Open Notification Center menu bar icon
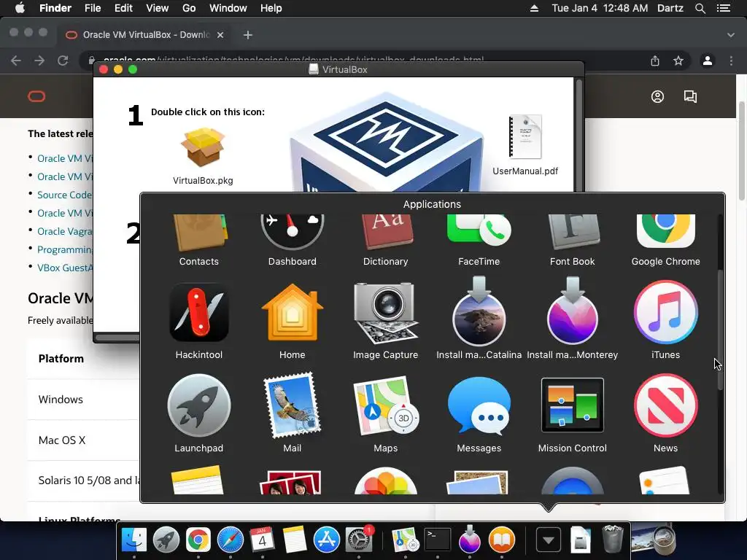The width and height of the screenshot is (747, 560). pyautogui.click(x=724, y=8)
